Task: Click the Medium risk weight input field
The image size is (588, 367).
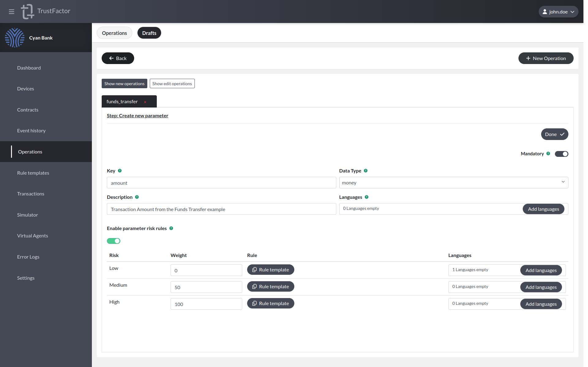Action: (206, 287)
